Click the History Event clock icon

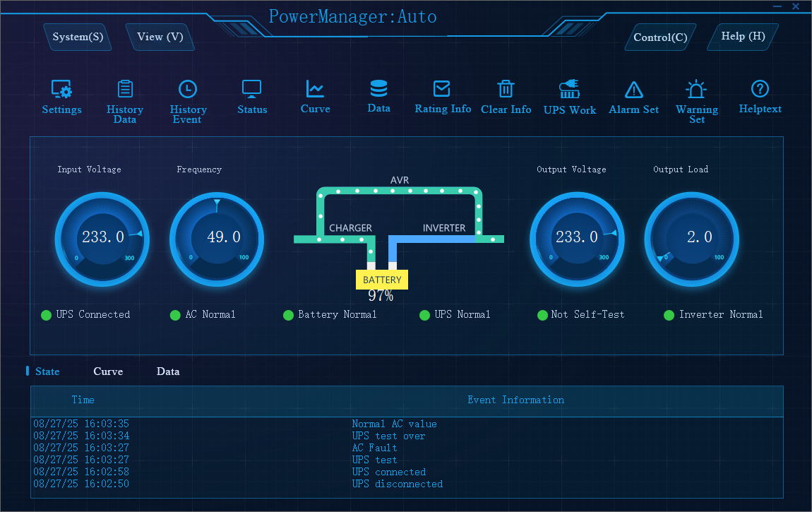click(188, 89)
